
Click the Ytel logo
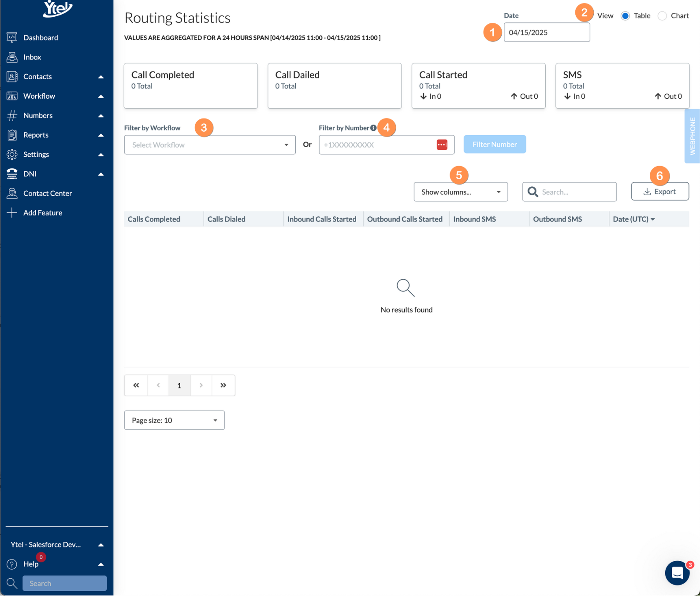click(x=58, y=8)
